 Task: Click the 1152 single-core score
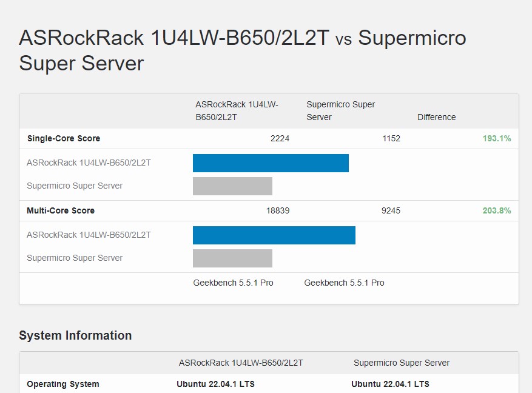pyautogui.click(x=391, y=138)
